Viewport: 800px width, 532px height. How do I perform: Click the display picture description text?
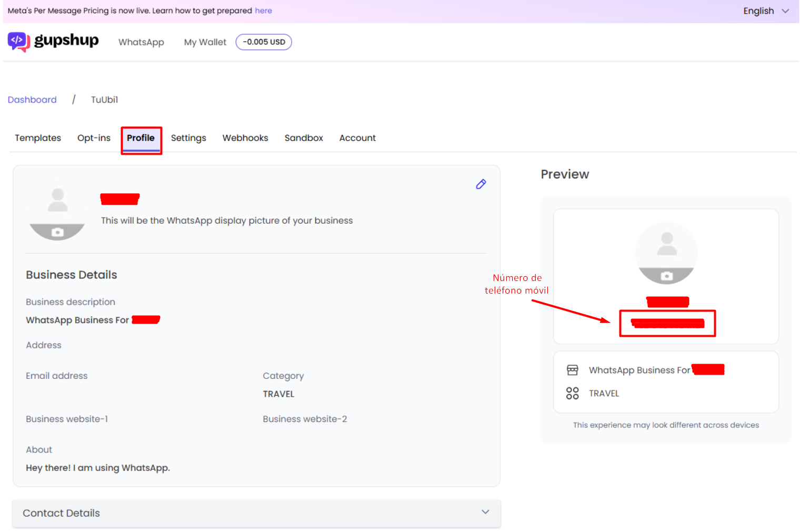click(x=227, y=220)
